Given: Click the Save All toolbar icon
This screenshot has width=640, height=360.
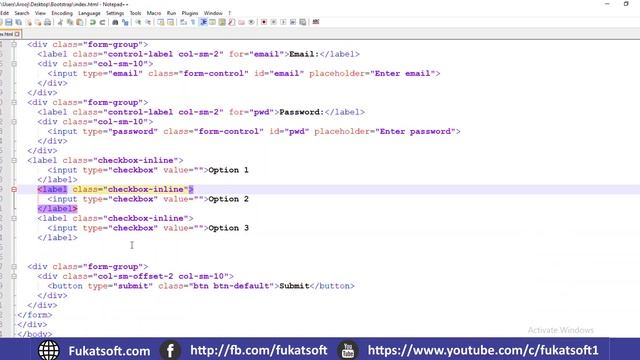Looking at the screenshot, I should (x=18, y=22).
